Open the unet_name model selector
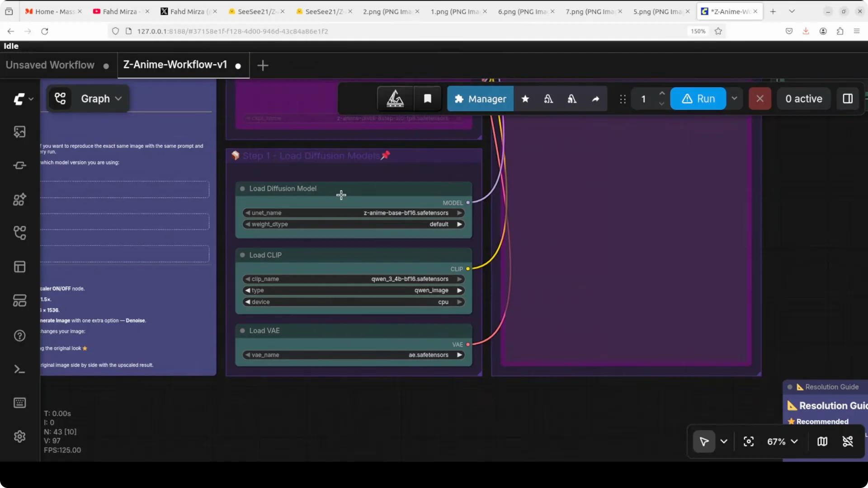This screenshot has width=868, height=488. pos(354,213)
